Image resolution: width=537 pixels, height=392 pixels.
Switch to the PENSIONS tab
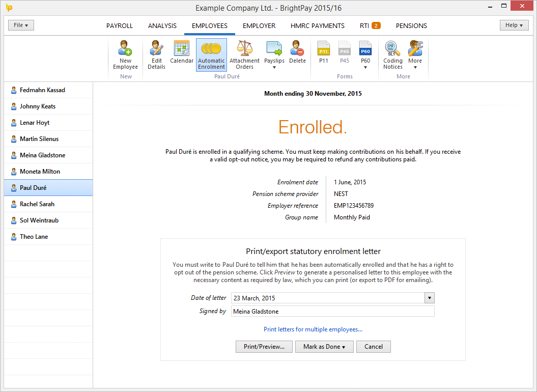pyautogui.click(x=411, y=25)
